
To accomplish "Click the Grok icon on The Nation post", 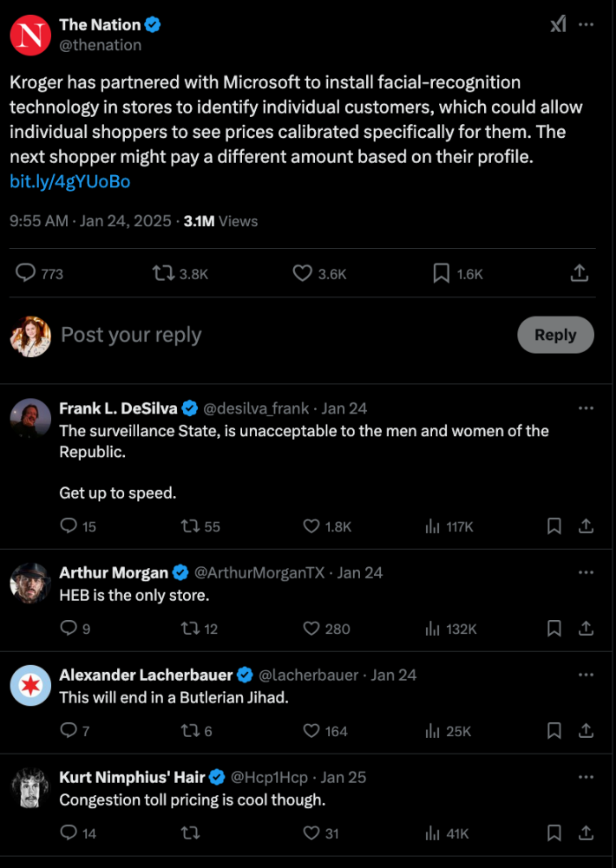I will [558, 25].
